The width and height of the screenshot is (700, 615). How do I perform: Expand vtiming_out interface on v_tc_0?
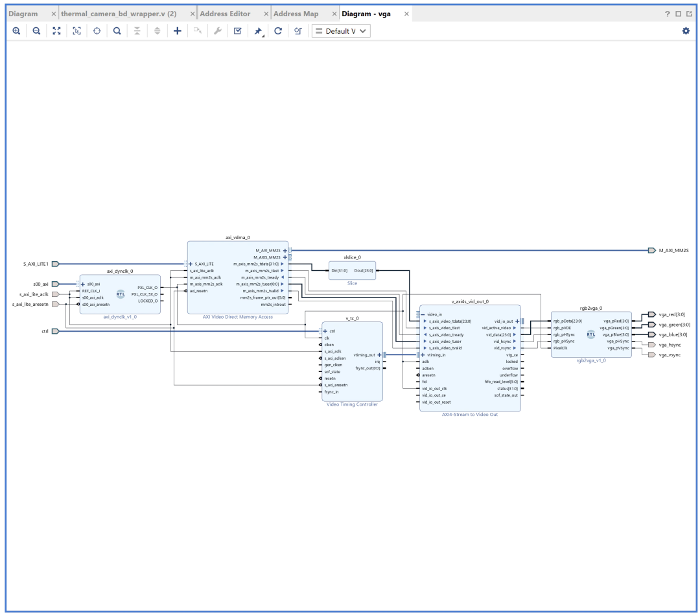tap(379, 354)
